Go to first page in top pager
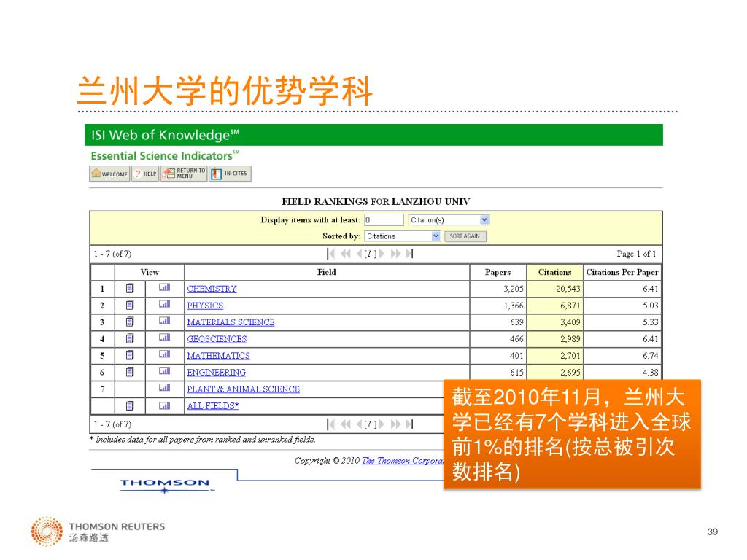Image resolution: width=747 pixels, height=560 pixels. coord(331,254)
